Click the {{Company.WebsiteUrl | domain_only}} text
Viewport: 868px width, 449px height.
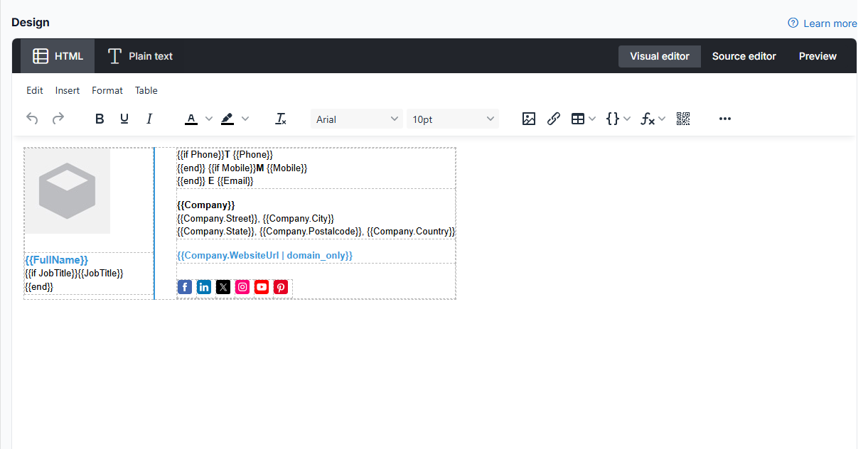264,255
